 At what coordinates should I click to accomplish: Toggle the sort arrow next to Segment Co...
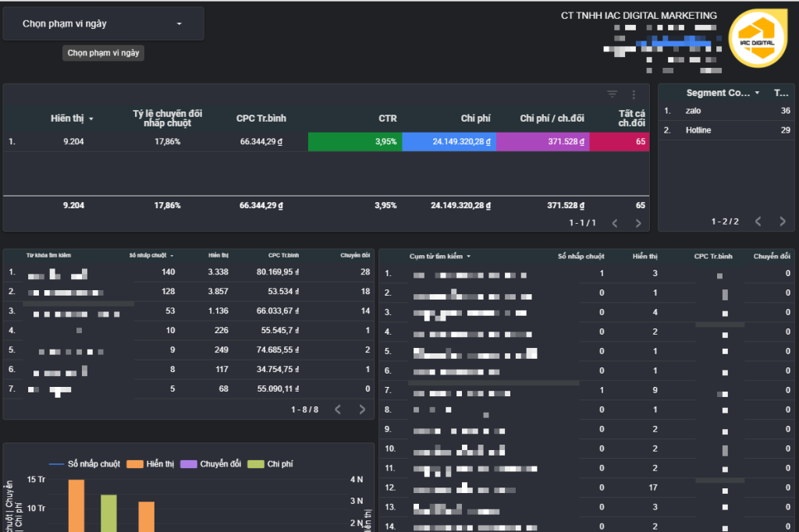point(757,93)
